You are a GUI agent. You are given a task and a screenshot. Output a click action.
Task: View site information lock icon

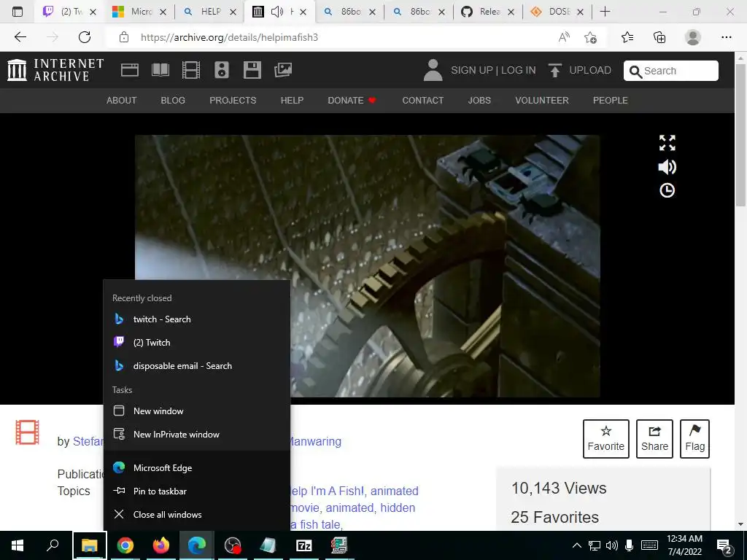(124, 37)
